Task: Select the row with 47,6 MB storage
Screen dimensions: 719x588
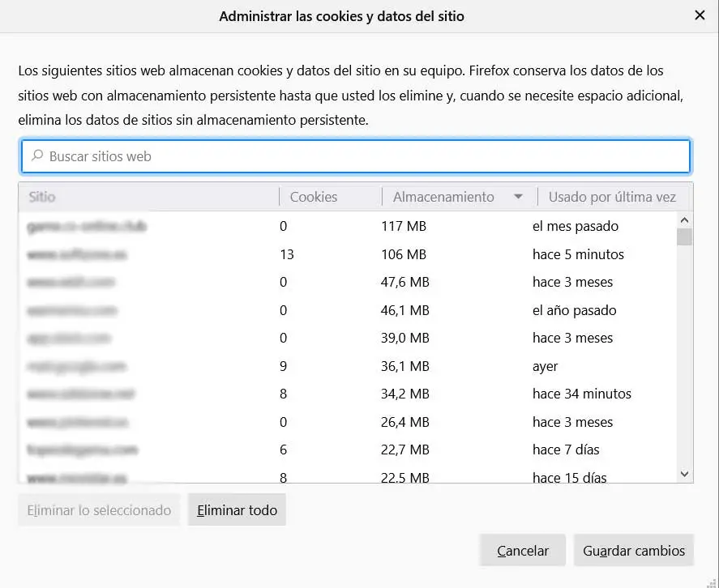Action: point(348,282)
